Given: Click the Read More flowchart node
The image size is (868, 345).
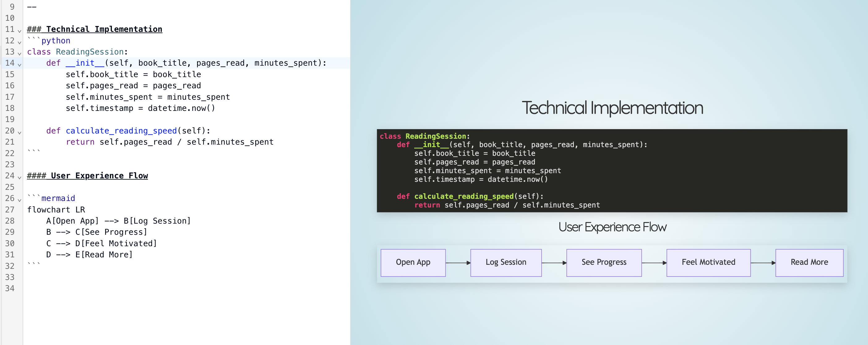Looking at the screenshot, I should point(809,262).
